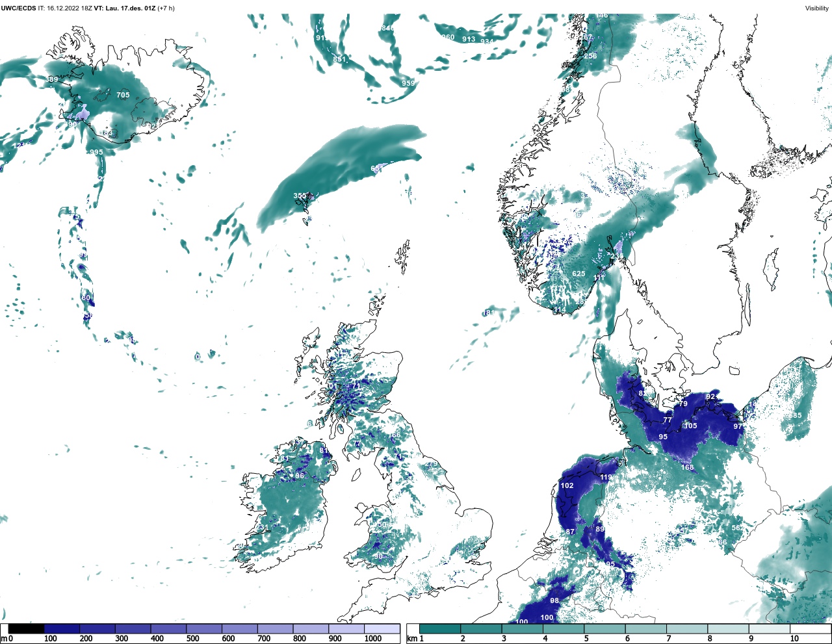Click the UWC/ECDS source label

pos(18,8)
